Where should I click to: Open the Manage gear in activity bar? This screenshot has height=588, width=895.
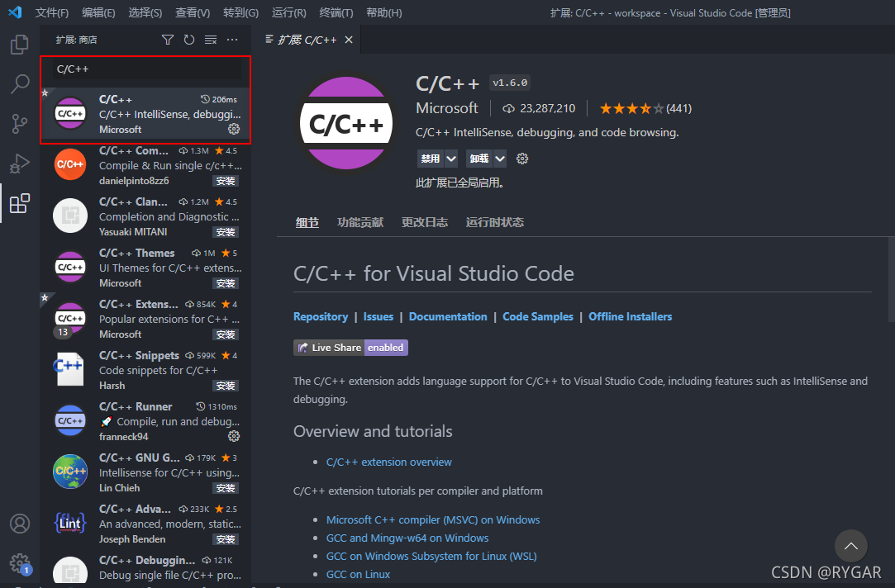coord(19,563)
